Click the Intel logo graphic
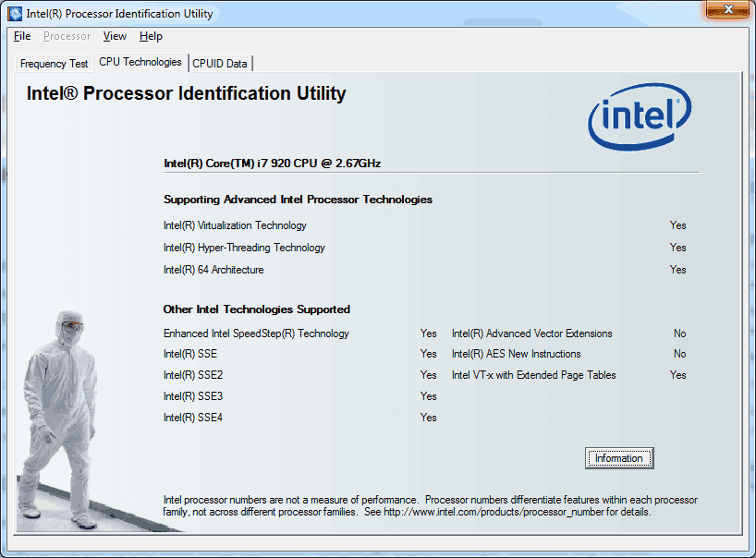Image resolution: width=756 pixels, height=558 pixels. [640, 115]
